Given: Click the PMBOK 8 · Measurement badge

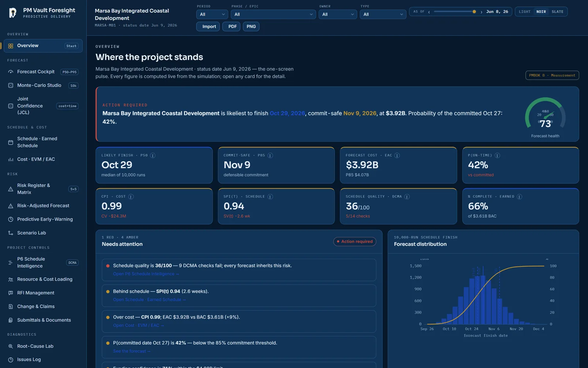Looking at the screenshot, I should [x=552, y=75].
